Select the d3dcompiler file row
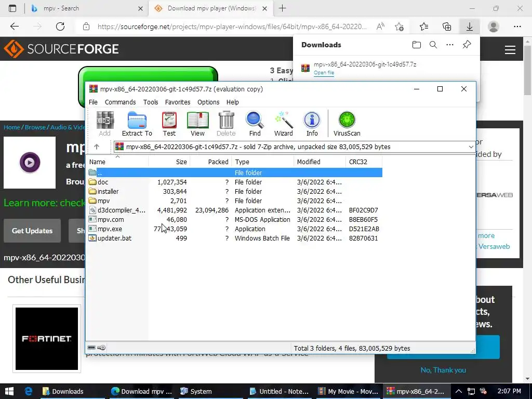 tap(235, 210)
